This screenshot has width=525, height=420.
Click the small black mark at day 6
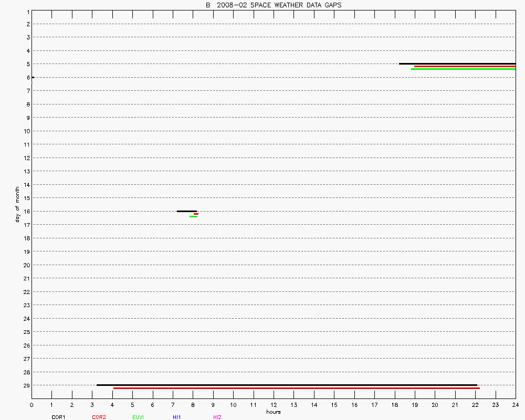pyautogui.click(x=33, y=77)
